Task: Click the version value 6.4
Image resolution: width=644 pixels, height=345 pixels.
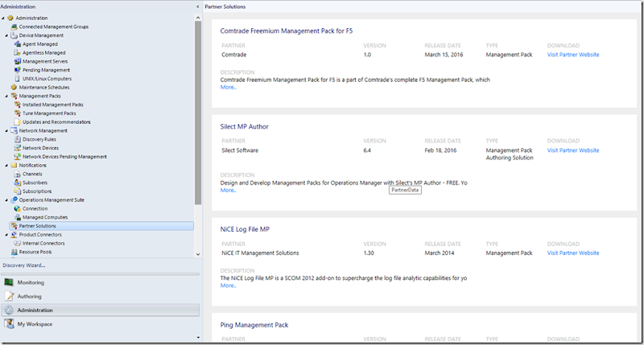Action: 367,150
